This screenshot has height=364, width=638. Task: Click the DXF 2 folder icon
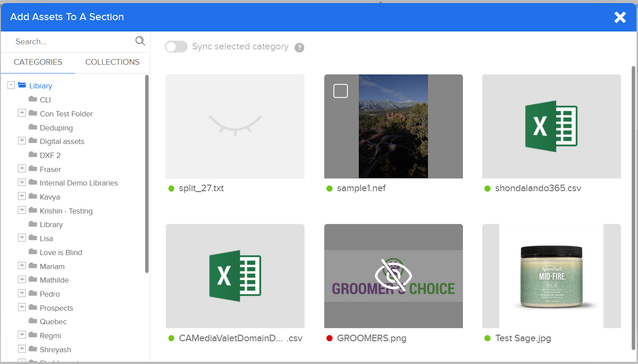[x=33, y=155]
